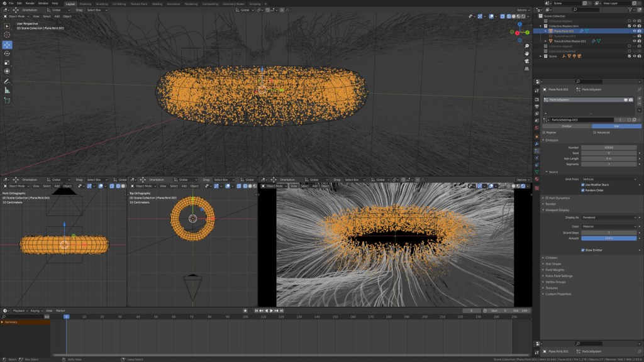Image resolution: width=644 pixels, height=362 pixels.
Task: Select the Rotate tool in the left toolbar
Action: click(x=7, y=53)
